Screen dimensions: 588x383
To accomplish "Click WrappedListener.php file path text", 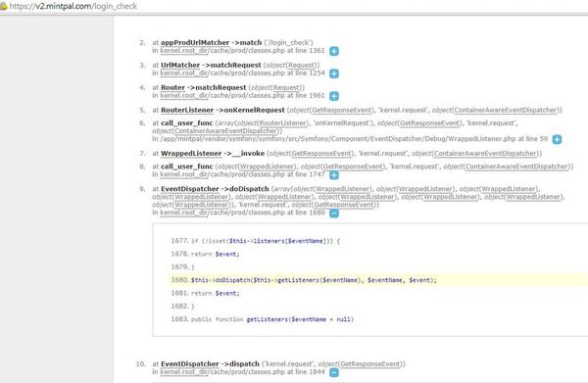I will (x=338, y=139).
